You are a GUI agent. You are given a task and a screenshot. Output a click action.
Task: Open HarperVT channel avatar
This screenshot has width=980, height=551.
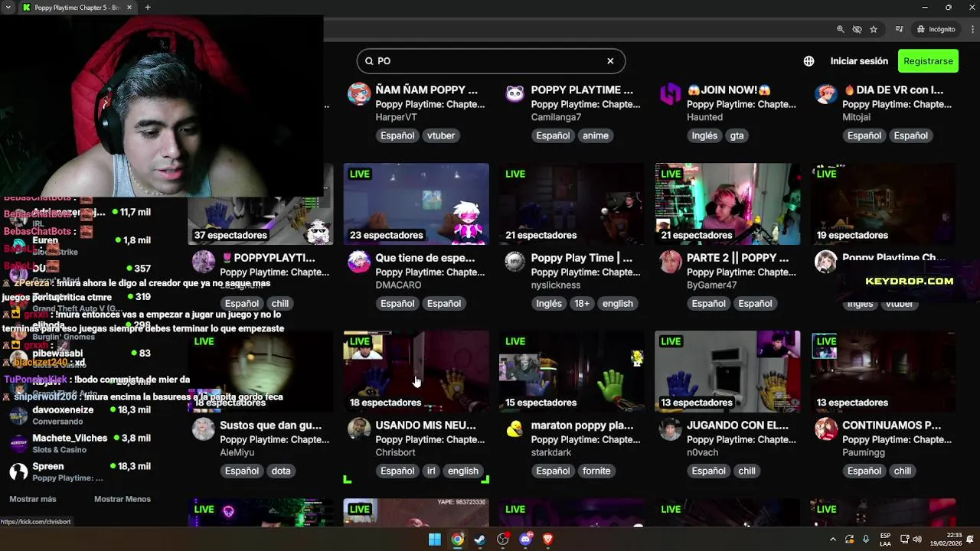359,94
